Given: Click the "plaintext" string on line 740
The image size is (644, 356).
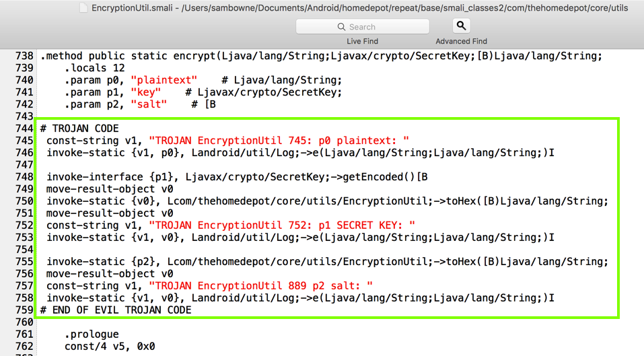Looking at the screenshot, I should pos(164,80).
